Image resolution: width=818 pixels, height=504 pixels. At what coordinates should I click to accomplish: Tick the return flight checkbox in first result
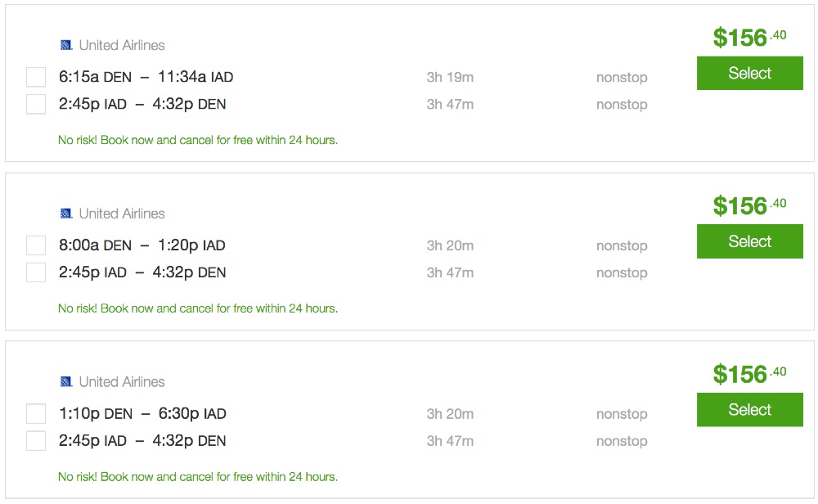[x=36, y=104]
